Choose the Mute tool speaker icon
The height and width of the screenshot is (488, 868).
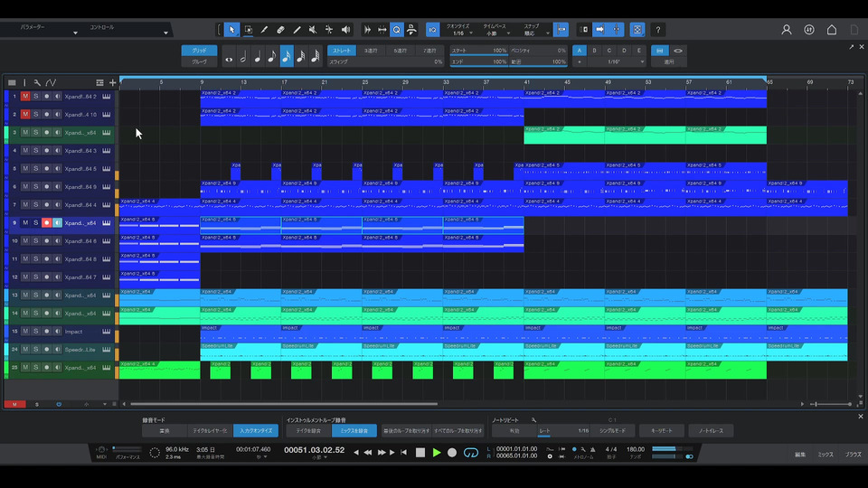click(313, 30)
